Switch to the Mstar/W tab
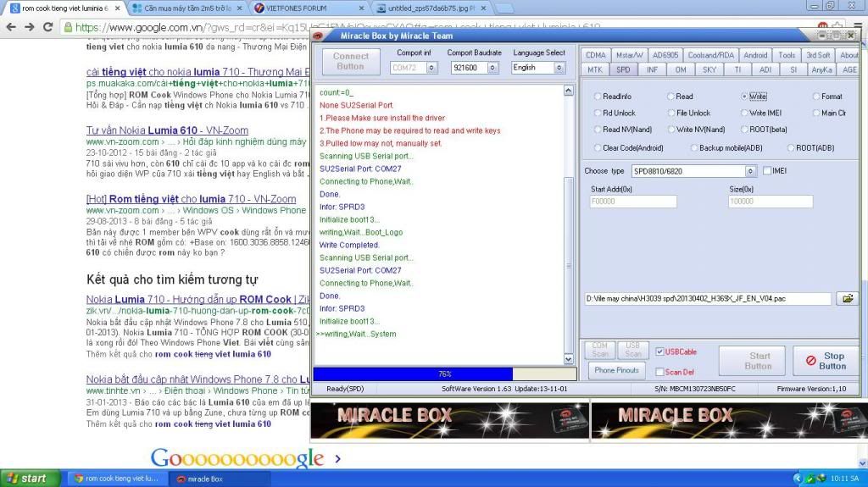Image resolution: width=868 pixels, height=487 pixels. click(630, 55)
